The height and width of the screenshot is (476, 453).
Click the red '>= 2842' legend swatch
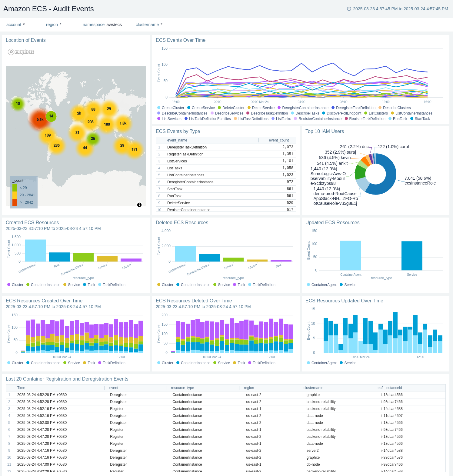(x=15, y=202)
